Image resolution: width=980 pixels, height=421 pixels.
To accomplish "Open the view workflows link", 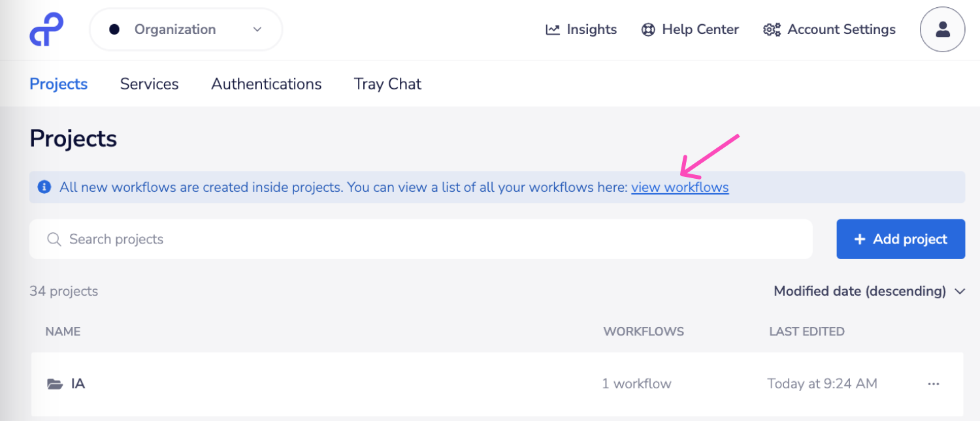I will pos(679,187).
